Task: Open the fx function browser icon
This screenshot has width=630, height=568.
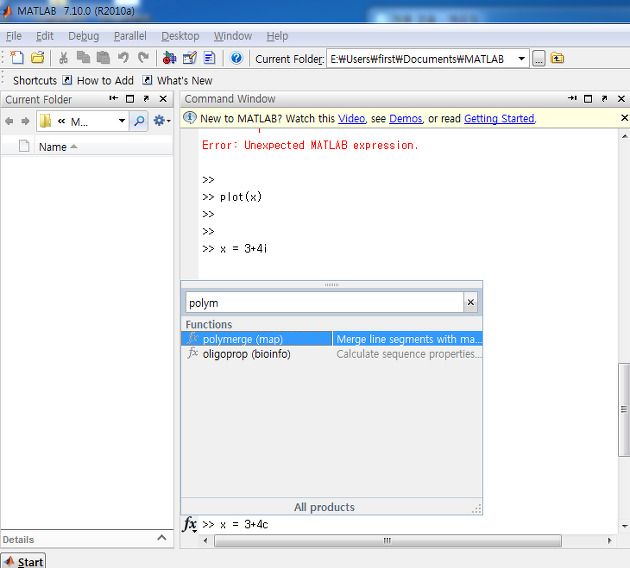Action: point(189,524)
